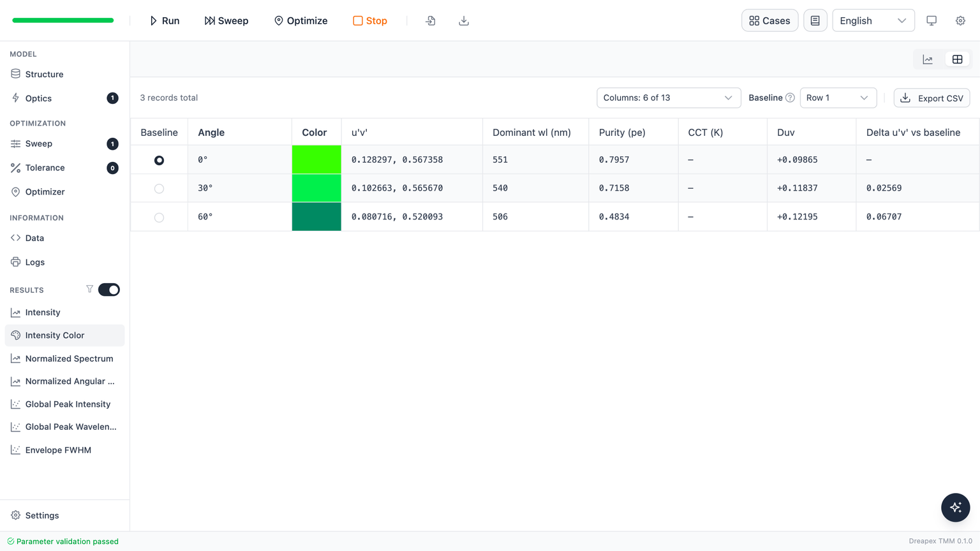The height and width of the screenshot is (551, 980).
Task: Click the bright green 0° color swatch
Action: [316, 159]
